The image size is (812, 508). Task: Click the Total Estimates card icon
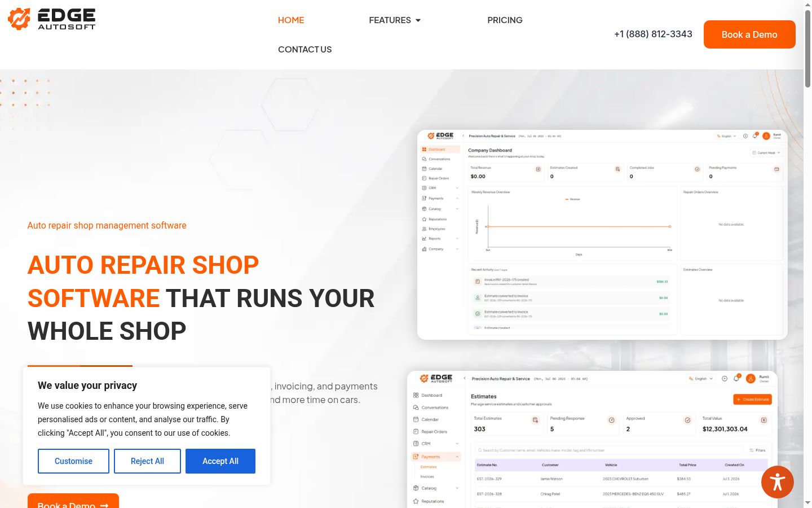pyautogui.click(x=536, y=420)
